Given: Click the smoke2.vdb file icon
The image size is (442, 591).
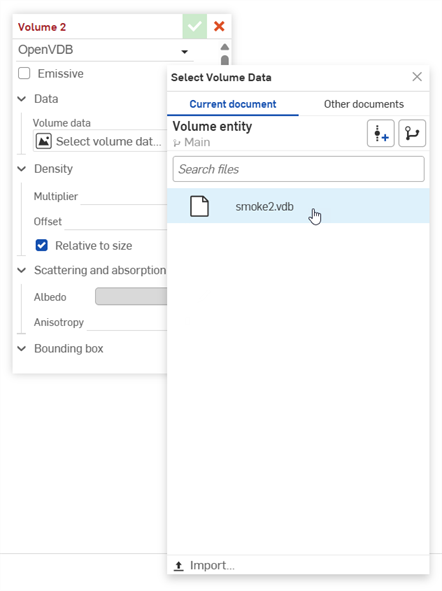Looking at the screenshot, I should (199, 206).
